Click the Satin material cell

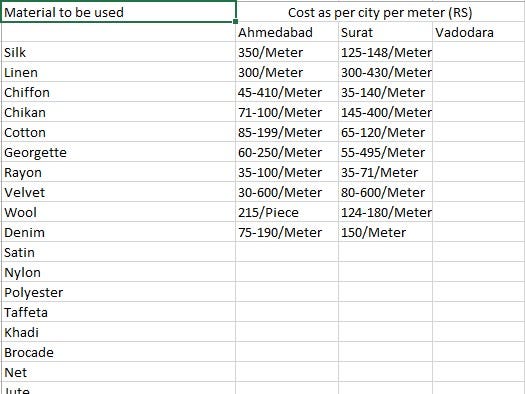point(119,252)
